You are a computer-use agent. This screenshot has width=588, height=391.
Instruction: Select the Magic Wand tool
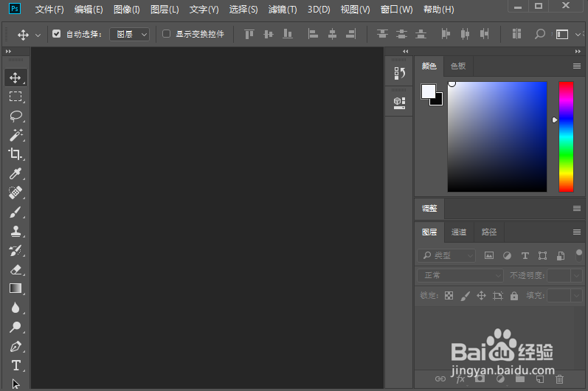(15, 135)
